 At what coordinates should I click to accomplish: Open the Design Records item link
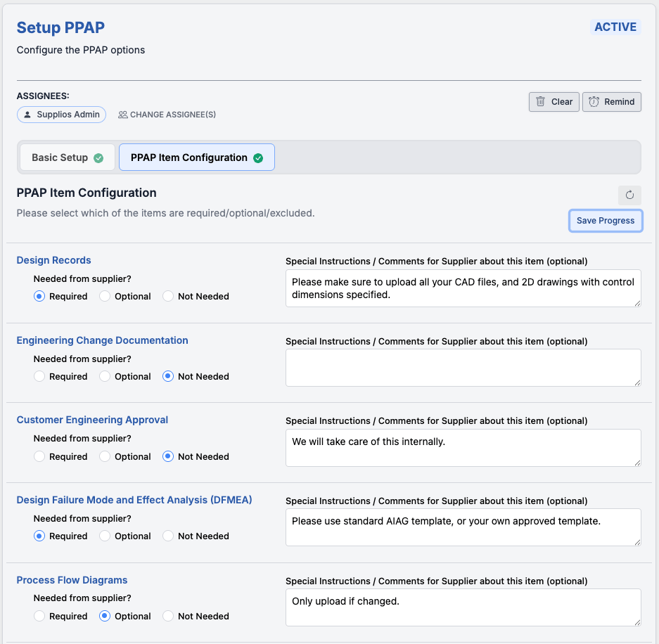point(53,260)
